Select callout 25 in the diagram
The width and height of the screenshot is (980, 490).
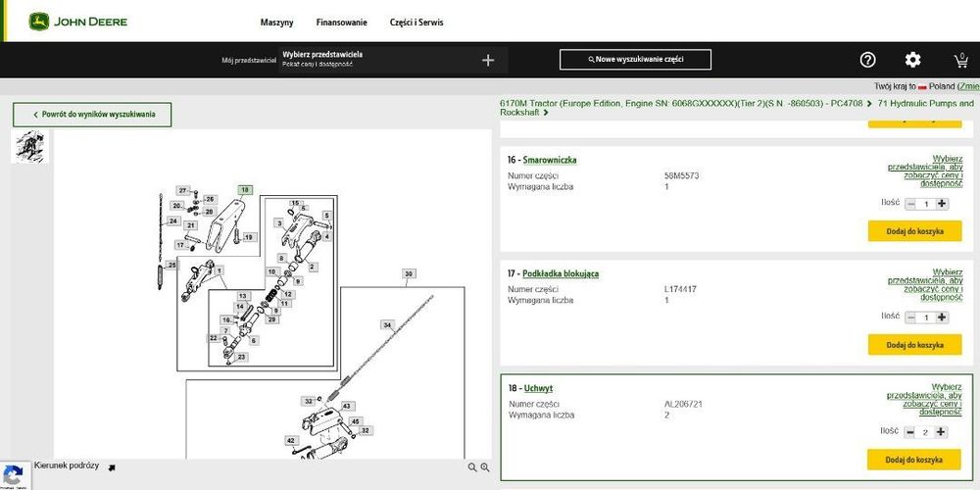pos(171,265)
